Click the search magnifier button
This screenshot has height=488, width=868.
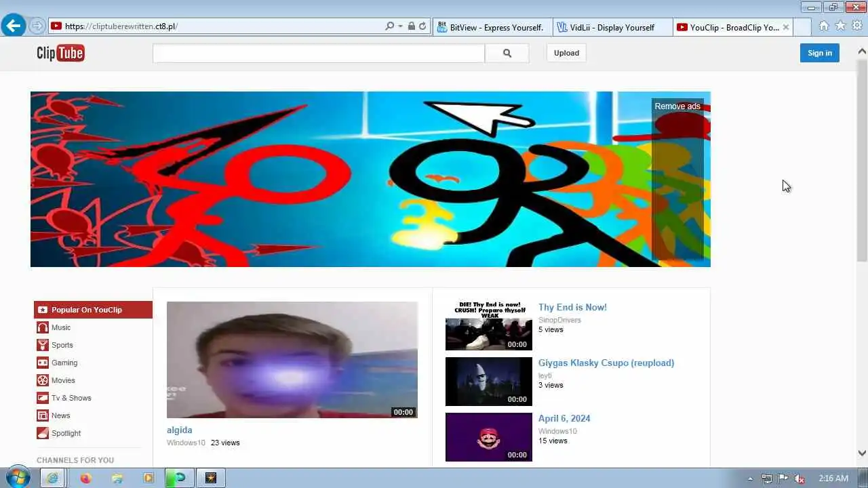pos(507,53)
